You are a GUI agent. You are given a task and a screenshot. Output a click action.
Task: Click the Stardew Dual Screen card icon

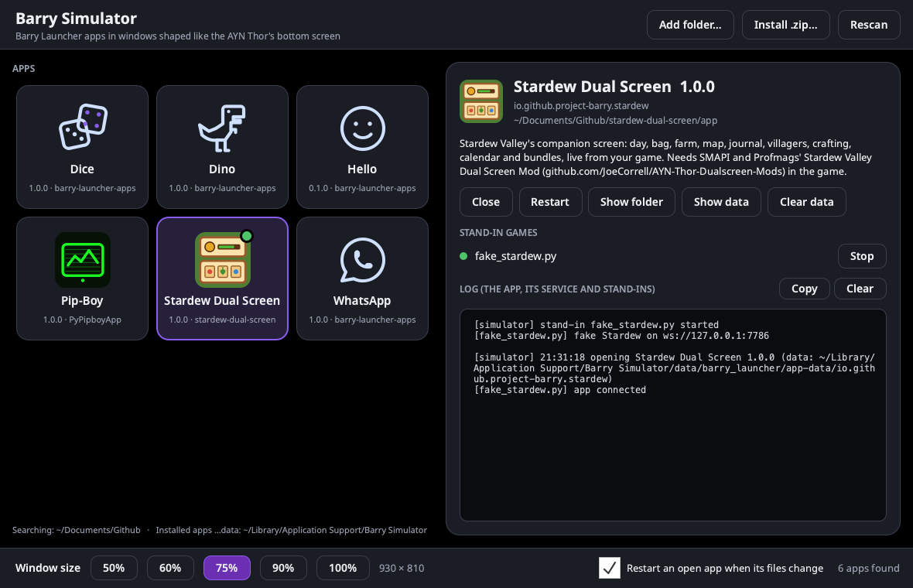(x=222, y=260)
